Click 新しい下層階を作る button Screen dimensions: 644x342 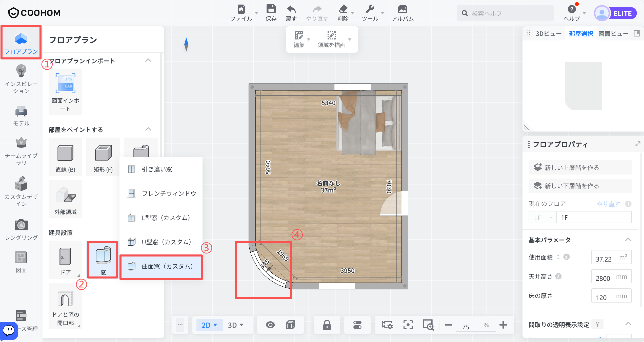click(580, 186)
